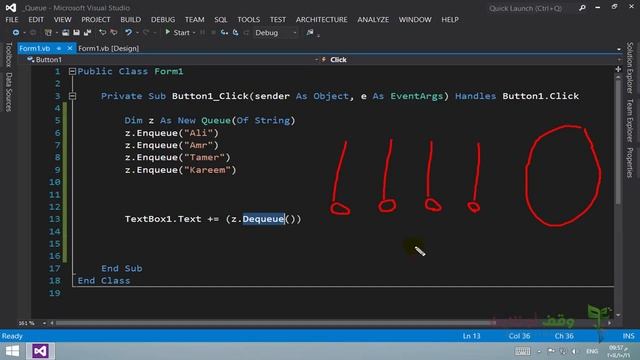The width and height of the screenshot is (640, 360).
Task: Click the "Ali" string on line 6
Action: 198,133
